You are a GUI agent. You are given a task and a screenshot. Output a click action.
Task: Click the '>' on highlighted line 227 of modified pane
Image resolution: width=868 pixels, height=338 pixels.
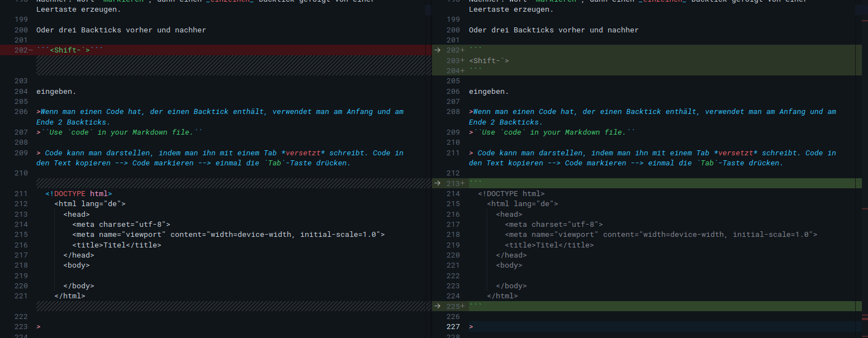471,327
